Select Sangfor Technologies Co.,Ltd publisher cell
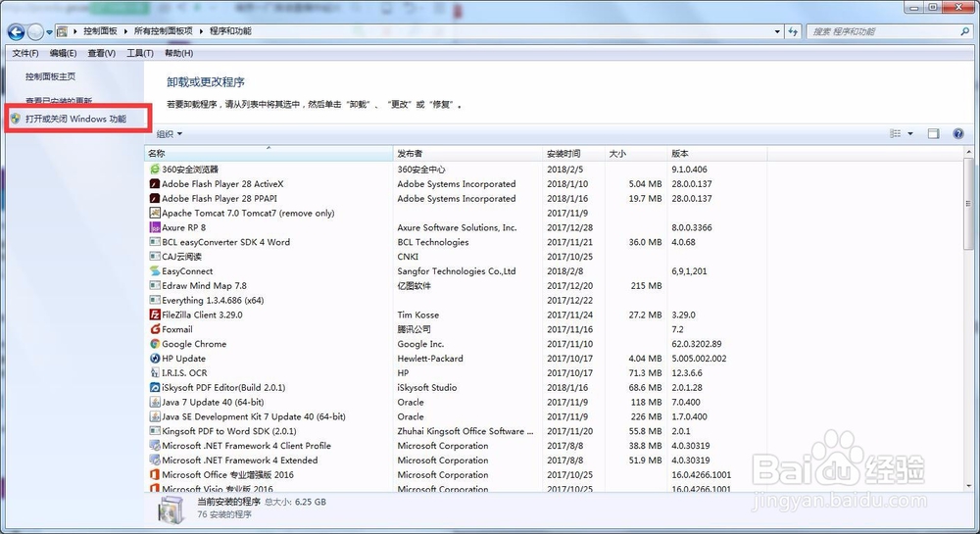The width and height of the screenshot is (980, 534). coord(457,271)
